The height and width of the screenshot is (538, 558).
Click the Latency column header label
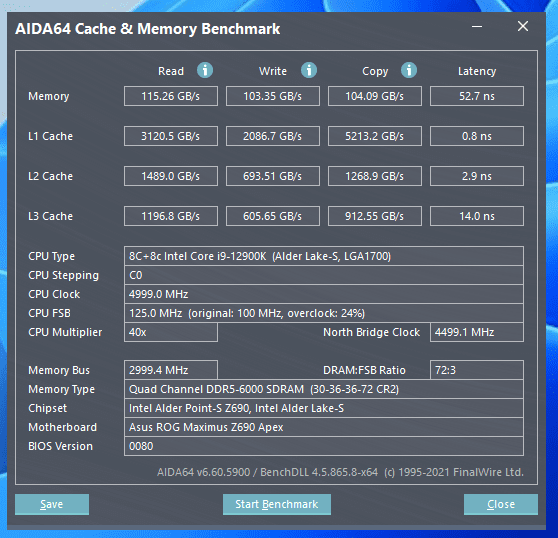477,72
